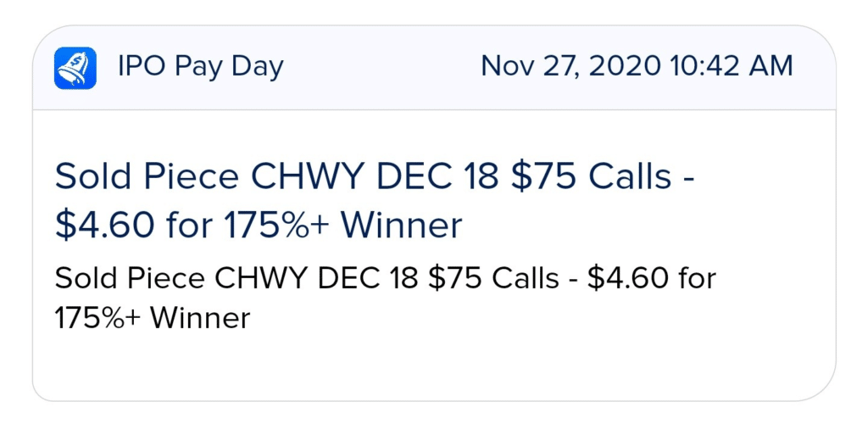Click "$75 Calls" in the black body text
The width and height of the screenshot is (868, 424).
(x=492, y=278)
